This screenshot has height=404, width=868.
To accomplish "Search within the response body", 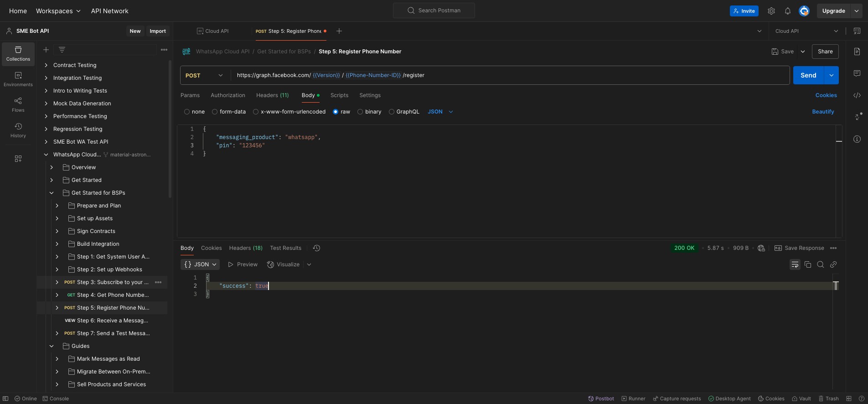I will tap(821, 264).
